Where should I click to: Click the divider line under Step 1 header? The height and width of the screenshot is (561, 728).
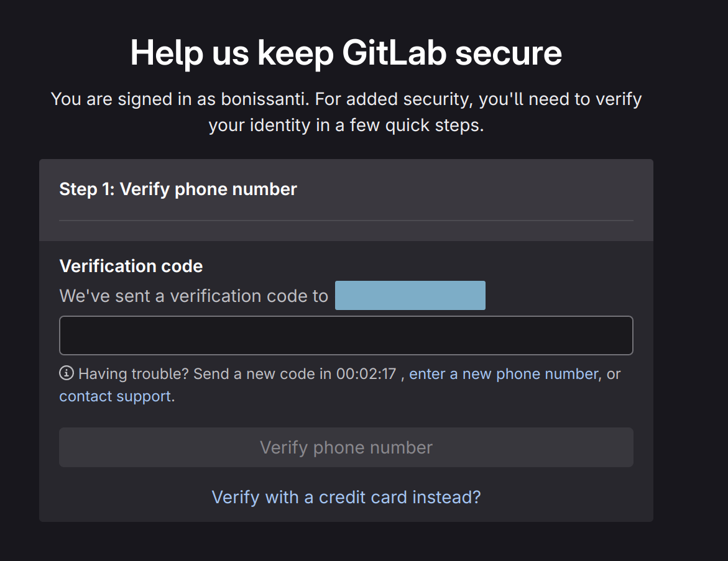tap(346, 221)
